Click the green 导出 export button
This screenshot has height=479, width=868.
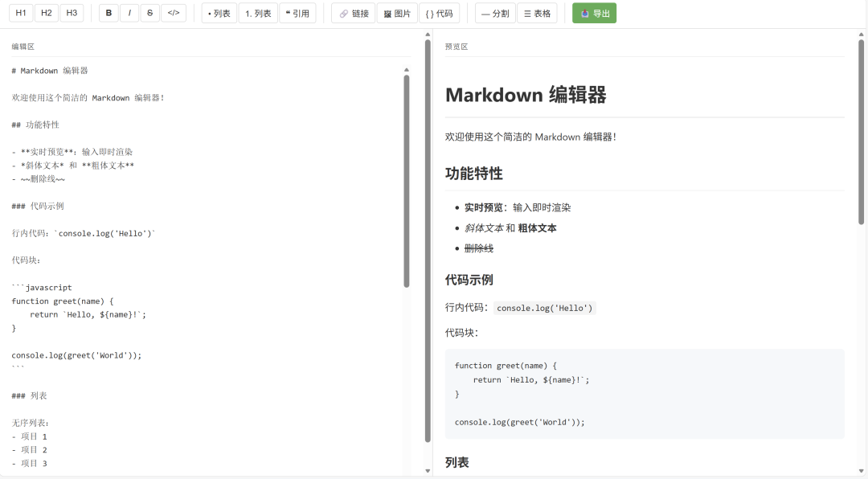594,14
